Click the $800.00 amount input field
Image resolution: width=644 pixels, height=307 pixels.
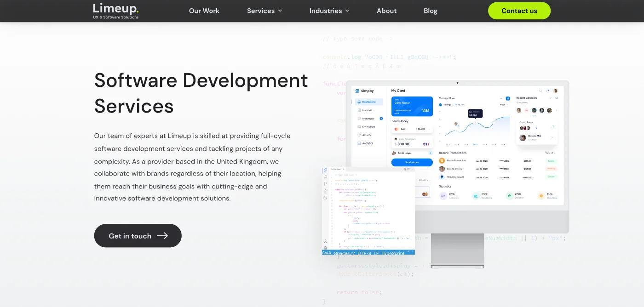pyautogui.click(x=403, y=144)
